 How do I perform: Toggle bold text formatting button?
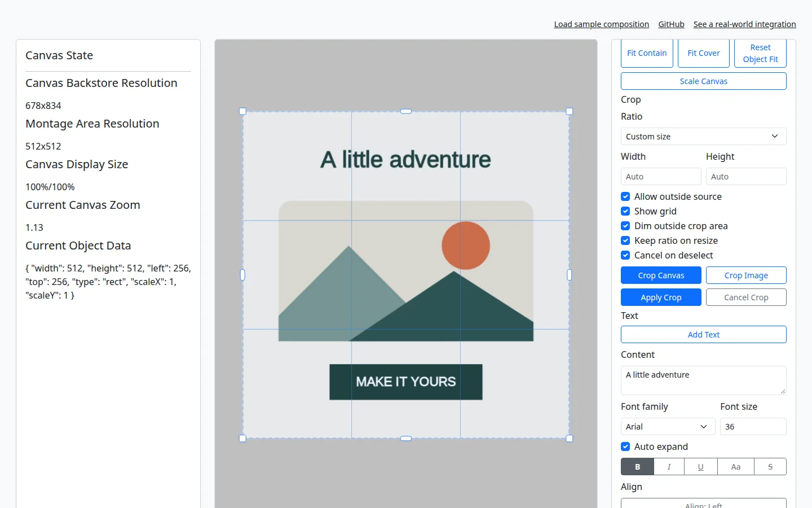tap(637, 467)
